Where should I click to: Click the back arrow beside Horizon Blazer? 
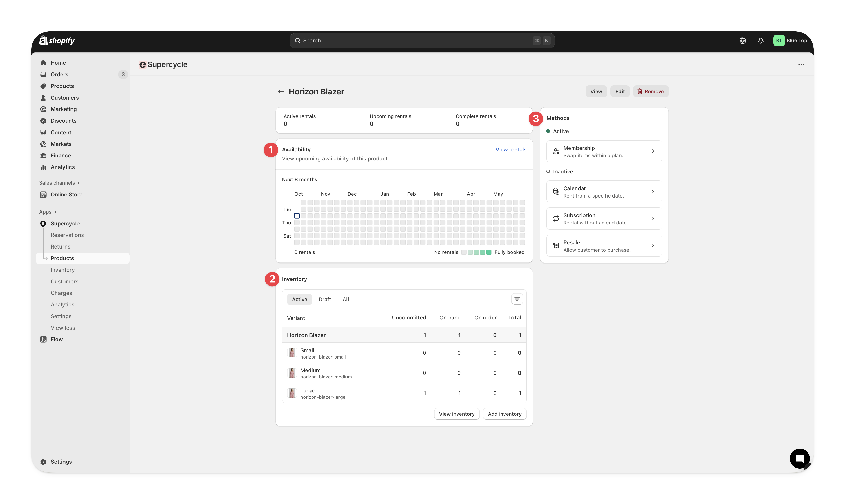click(281, 91)
